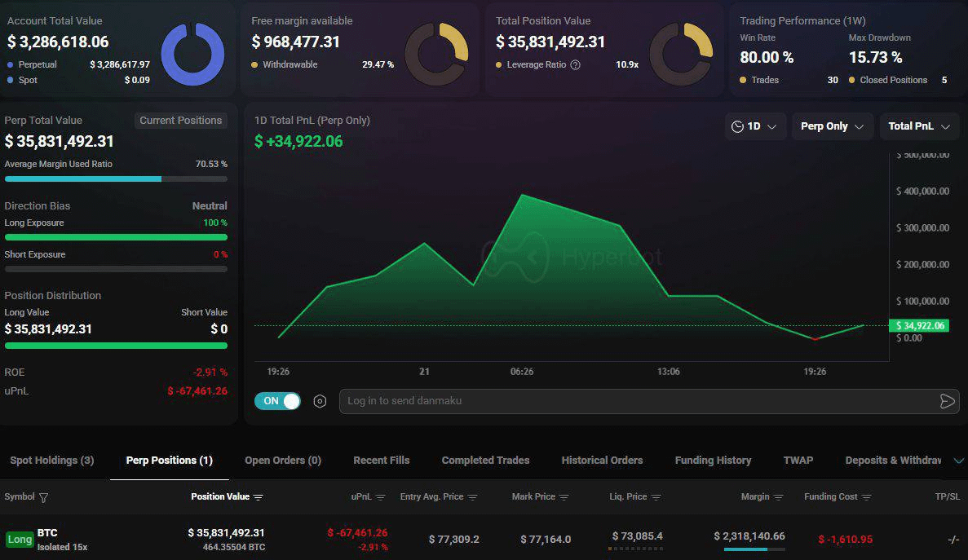Click the Closed Positions 5 entry
The width and height of the screenshot is (968, 560).
(x=898, y=80)
